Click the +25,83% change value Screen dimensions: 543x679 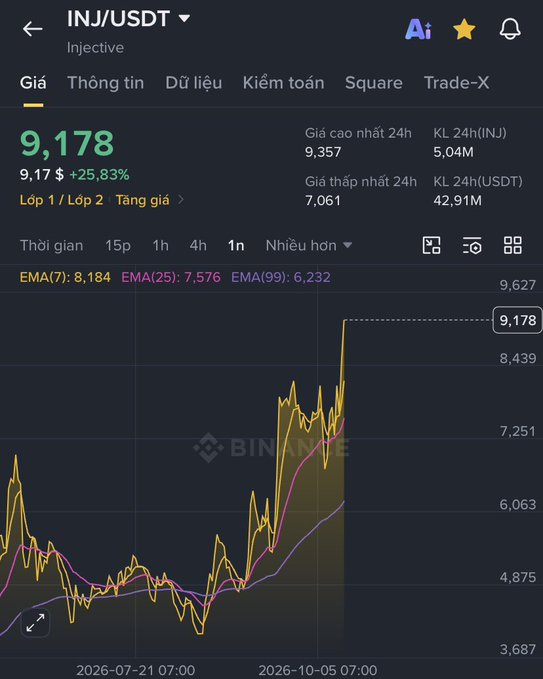coord(99,175)
